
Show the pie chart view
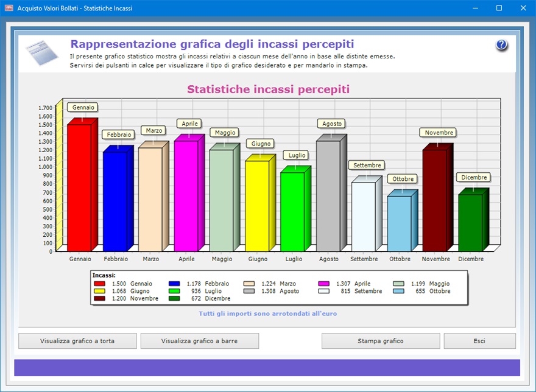77,341
